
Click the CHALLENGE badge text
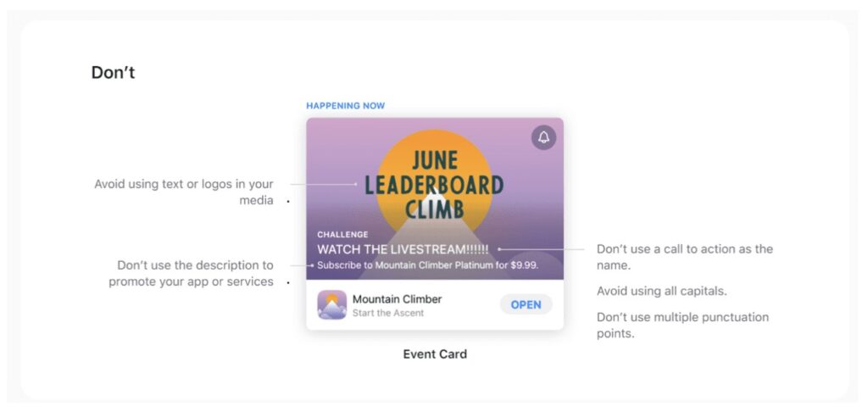pos(342,235)
